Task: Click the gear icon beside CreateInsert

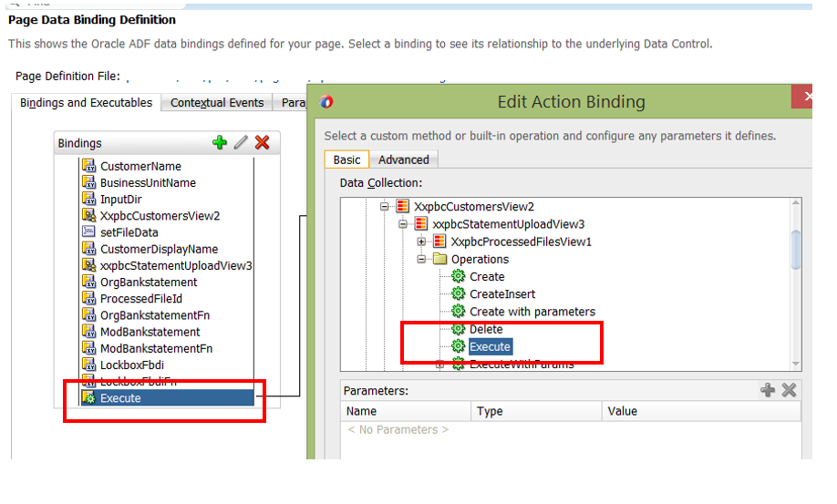Action: coord(458,293)
